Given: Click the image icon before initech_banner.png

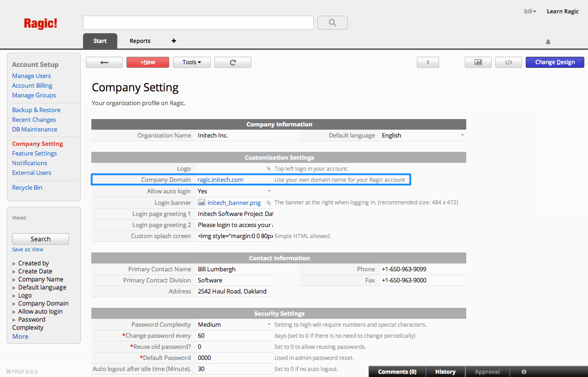Looking at the screenshot, I should [202, 202].
